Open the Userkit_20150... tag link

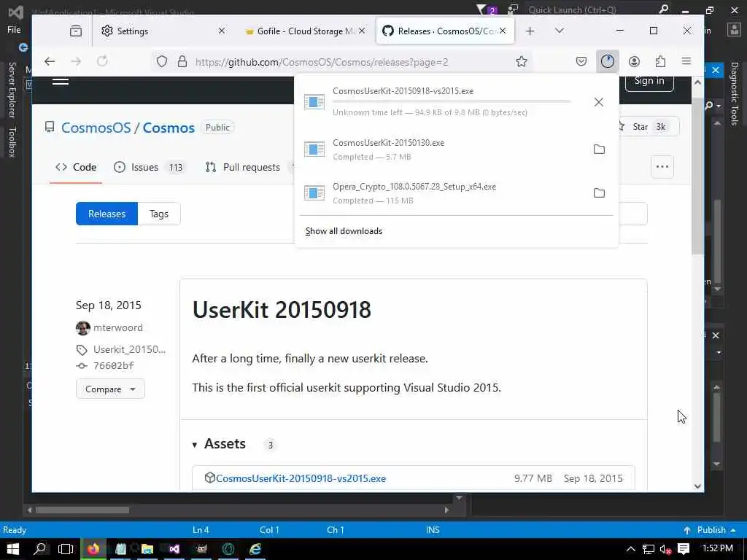coord(129,349)
